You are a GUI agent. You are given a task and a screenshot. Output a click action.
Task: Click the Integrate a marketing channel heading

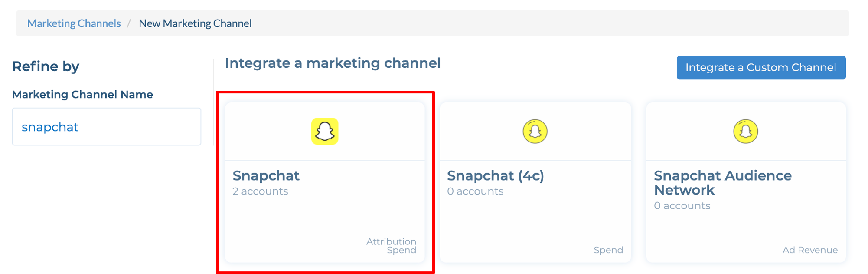tap(333, 63)
